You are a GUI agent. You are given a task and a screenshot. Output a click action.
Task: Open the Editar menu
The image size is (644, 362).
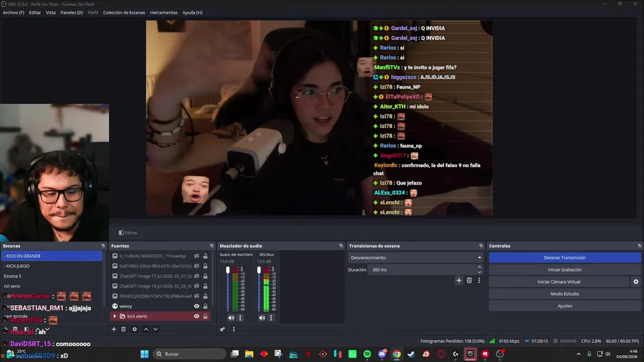(x=35, y=13)
